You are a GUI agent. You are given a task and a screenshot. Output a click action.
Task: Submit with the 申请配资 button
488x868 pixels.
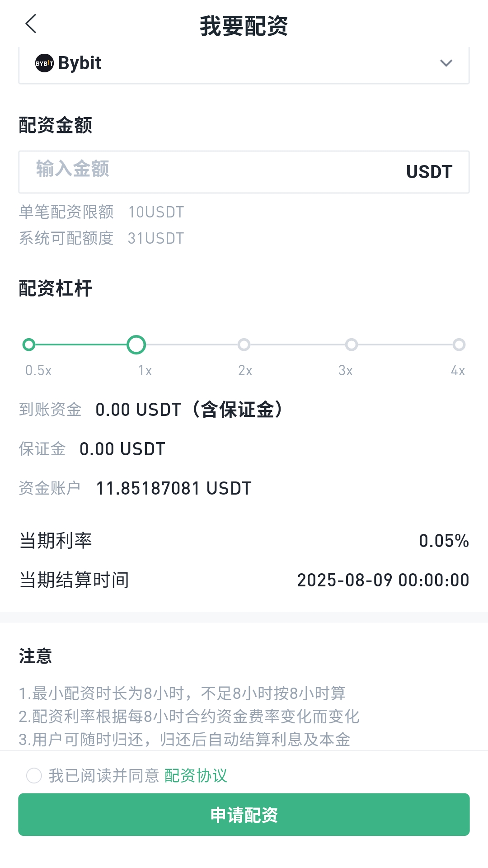(x=244, y=814)
